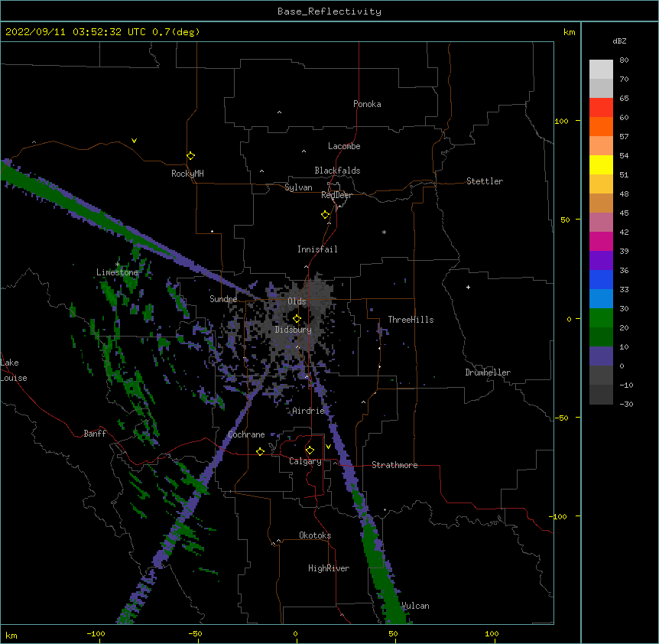Select the red 65-60 dBZ legend swatch
The image size is (659, 644).
pos(601,107)
